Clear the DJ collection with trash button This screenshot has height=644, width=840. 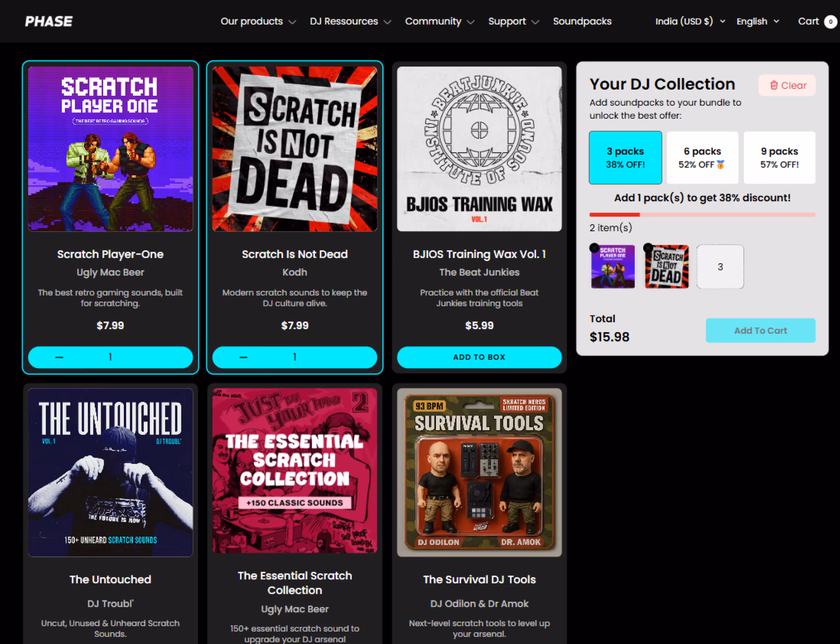(787, 85)
